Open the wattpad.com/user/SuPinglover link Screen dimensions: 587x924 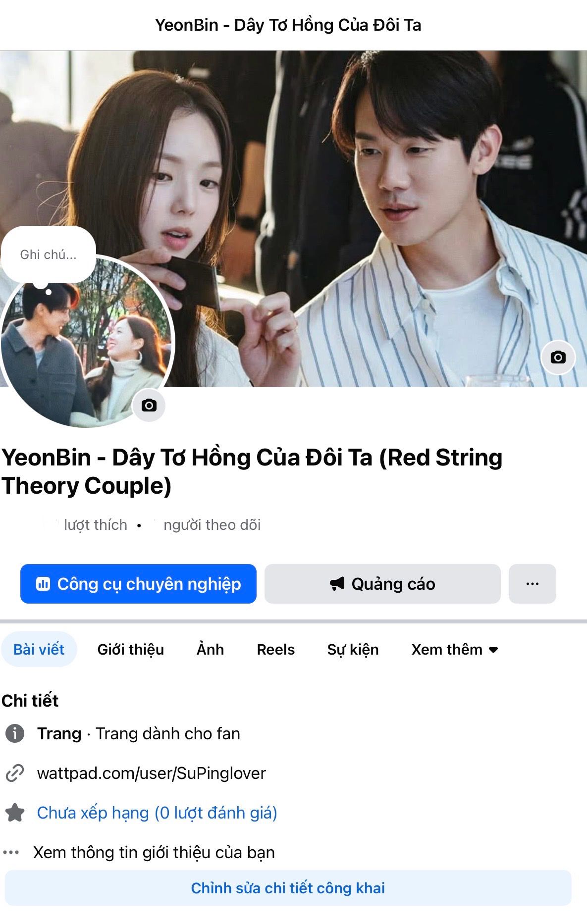tap(152, 773)
